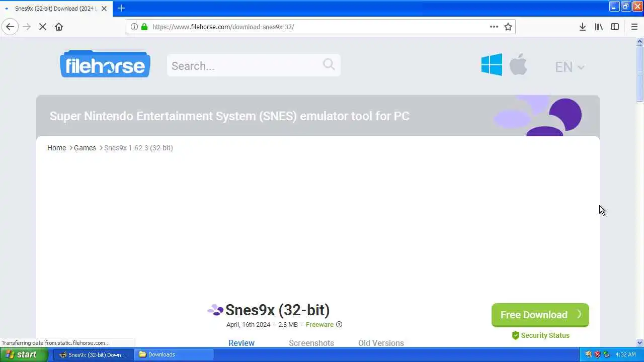Click the taskbar clock 4:32 AM
The image size is (644, 362).
(x=625, y=354)
